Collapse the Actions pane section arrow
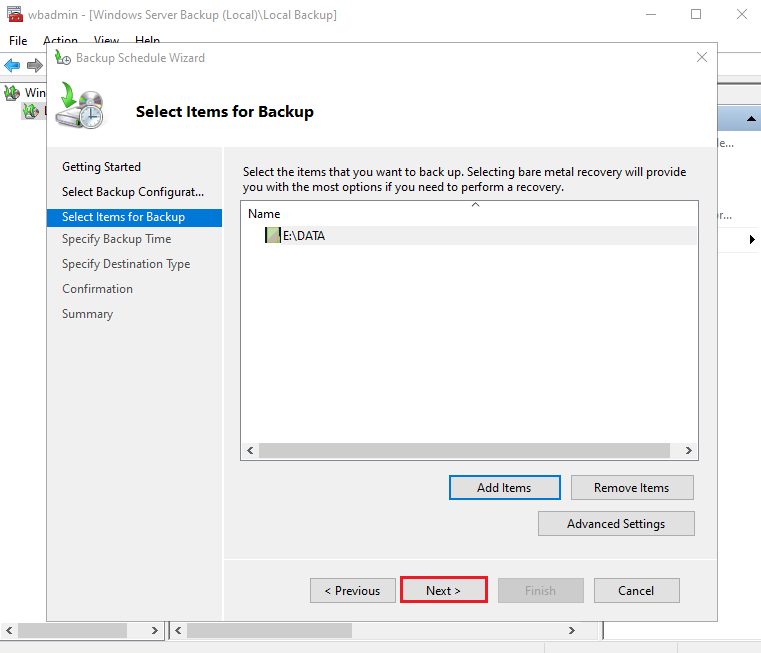 pyautogui.click(x=748, y=119)
